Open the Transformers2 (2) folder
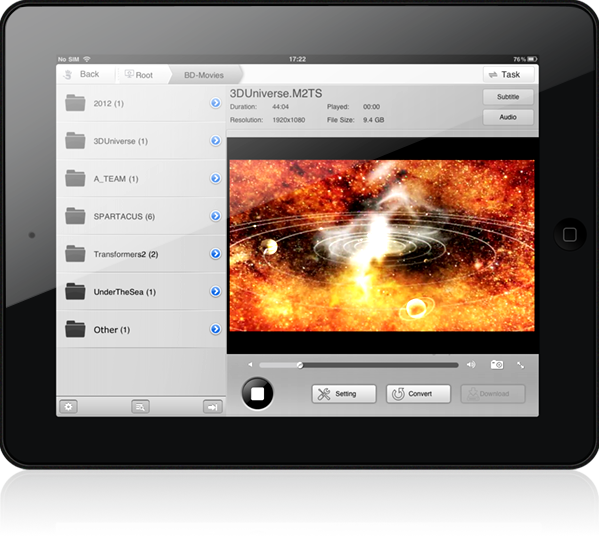Image resolution: width=599 pixels, height=536 pixels. (141, 254)
